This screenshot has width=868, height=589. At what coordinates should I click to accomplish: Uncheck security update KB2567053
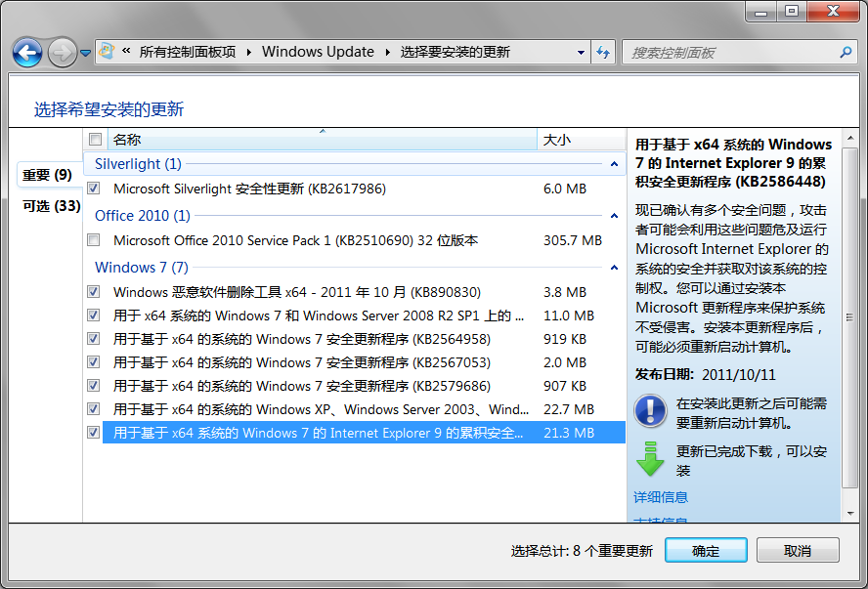click(94, 362)
